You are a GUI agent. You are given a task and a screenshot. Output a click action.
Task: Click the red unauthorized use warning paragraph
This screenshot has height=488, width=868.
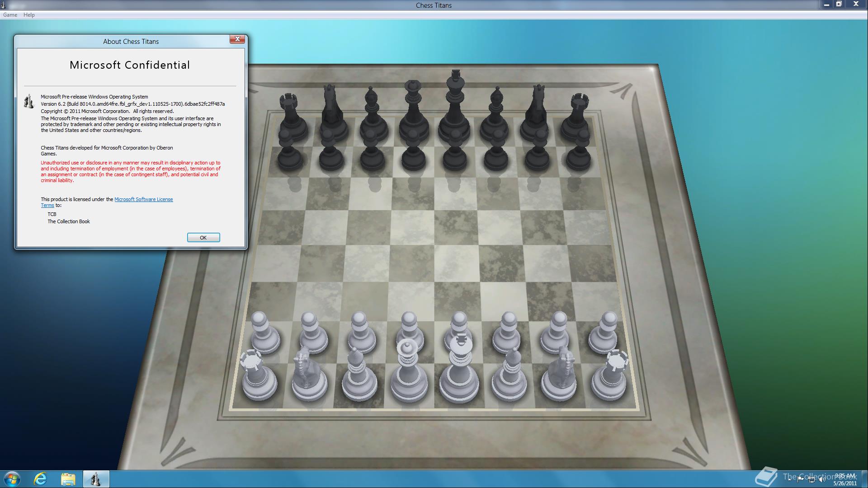131,171
